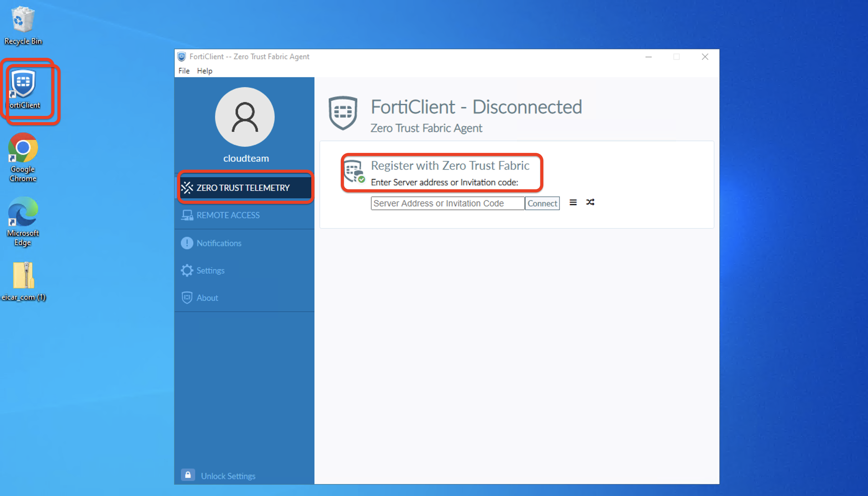Click the cloudteam username label
The height and width of the screenshot is (496, 868).
pos(246,158)
